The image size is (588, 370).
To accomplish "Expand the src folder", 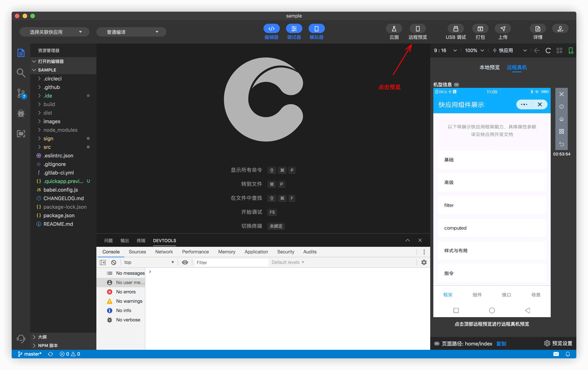I will click(47, 147).
